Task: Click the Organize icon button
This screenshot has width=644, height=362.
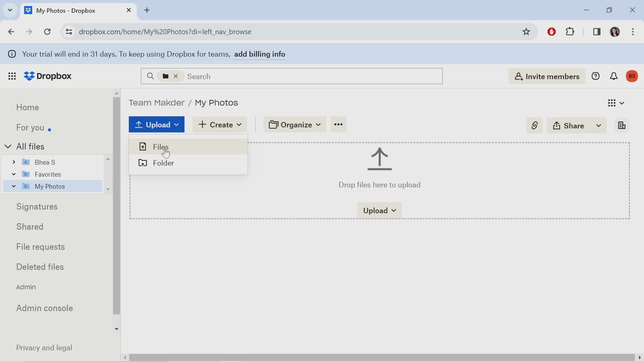Action: pos(294,124)
